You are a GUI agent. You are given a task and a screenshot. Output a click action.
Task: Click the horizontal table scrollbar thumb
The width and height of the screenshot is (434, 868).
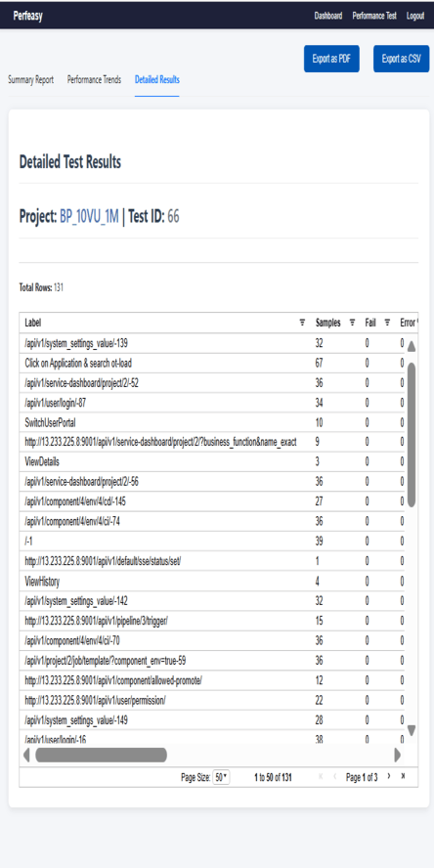[x=102, y=755]
